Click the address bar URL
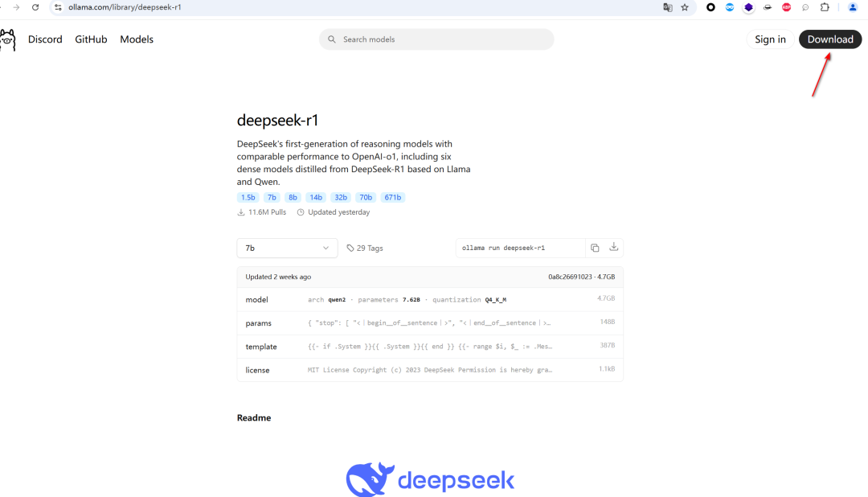868x497 pixels. click(125, 7)
